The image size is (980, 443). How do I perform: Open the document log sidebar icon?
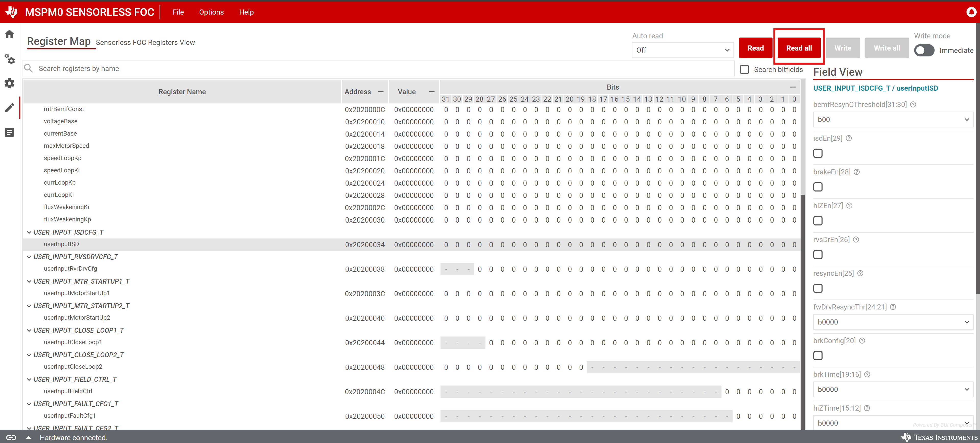click(x=9, y=133)
